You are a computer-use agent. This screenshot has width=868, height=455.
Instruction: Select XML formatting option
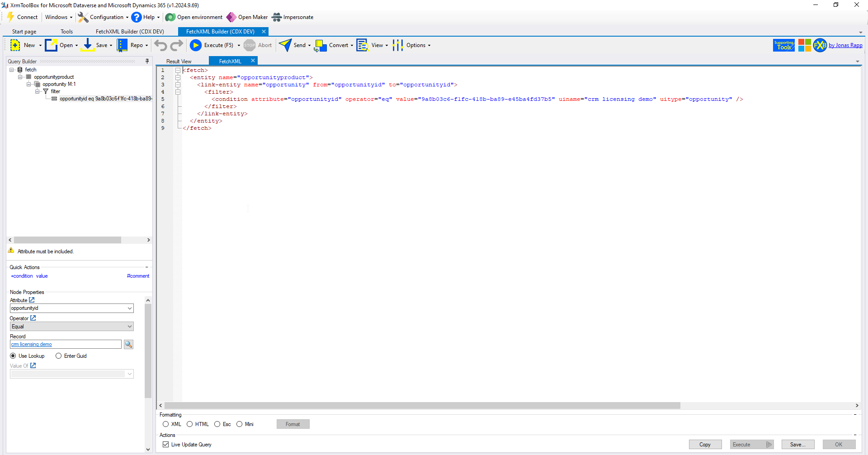(x=166, y=424)
